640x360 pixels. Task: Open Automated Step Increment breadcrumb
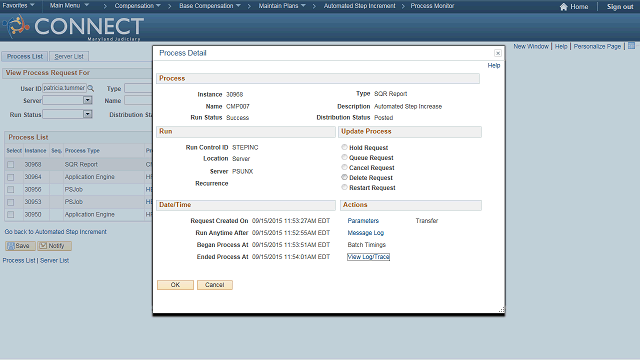[360, 6]
